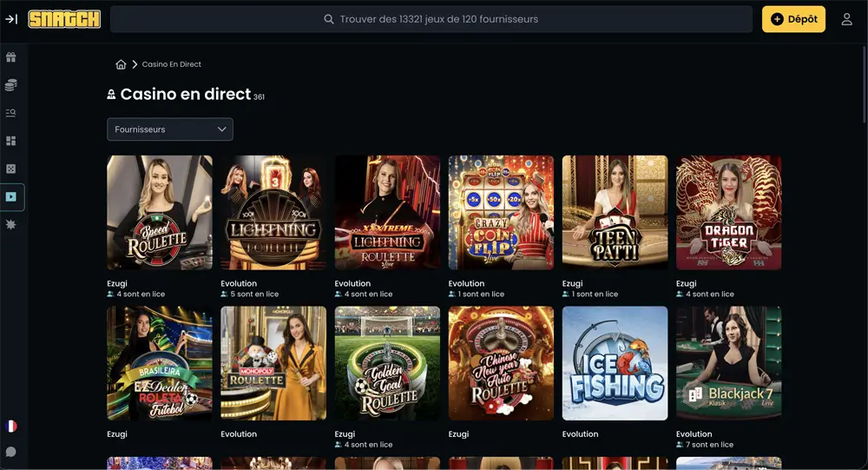Click the search magnifier icon

pyautogui.click(x=329, y=19)
